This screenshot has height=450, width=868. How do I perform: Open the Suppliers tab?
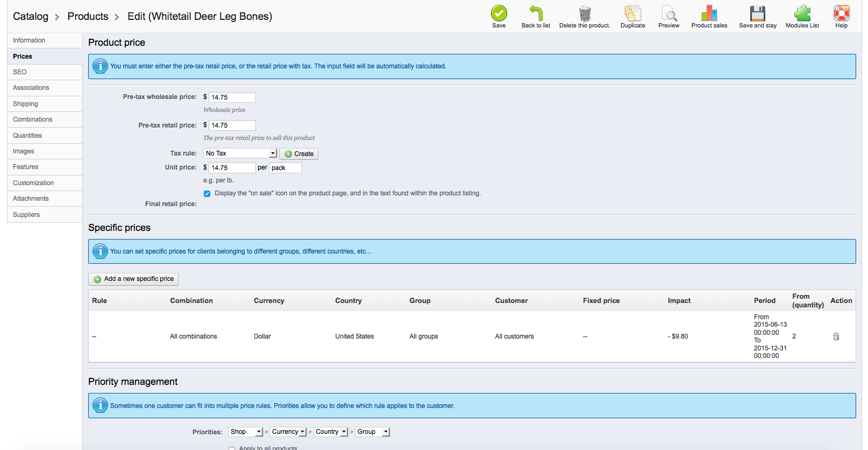(x=45, y=215)
